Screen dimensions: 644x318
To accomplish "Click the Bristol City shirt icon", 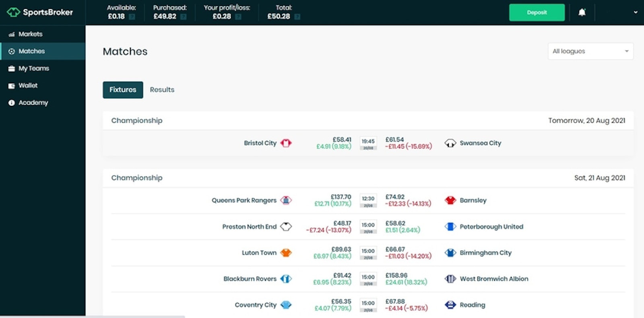I will pyautogui.click(x=286, y=143).
